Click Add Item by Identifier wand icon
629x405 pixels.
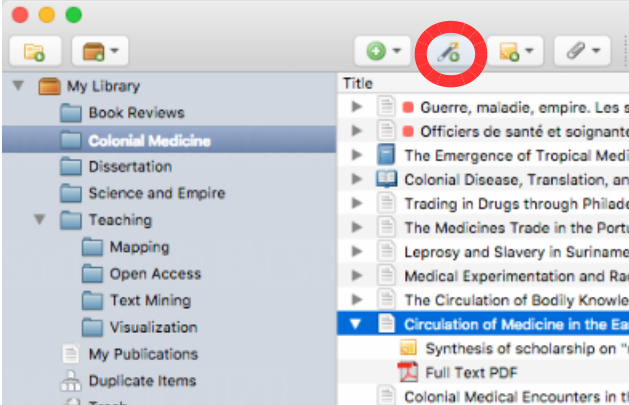click(x=449, y=52)
